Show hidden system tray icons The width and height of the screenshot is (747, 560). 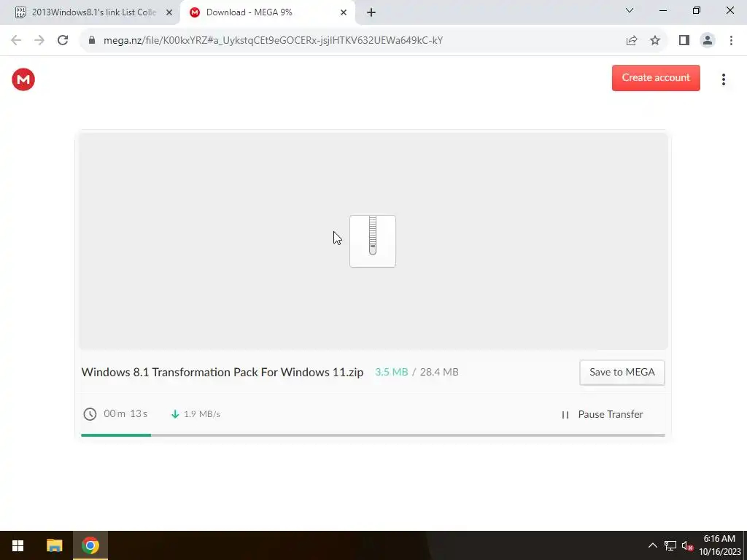tap(653, 545)
